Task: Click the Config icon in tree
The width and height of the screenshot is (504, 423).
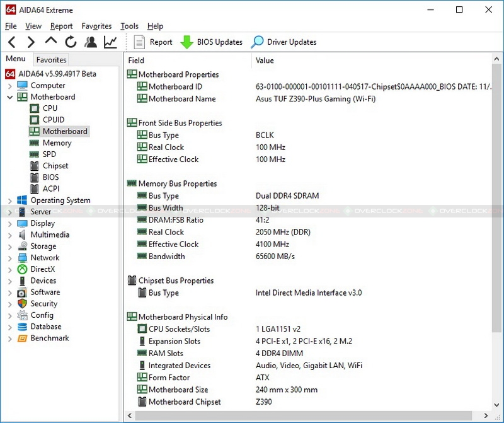Action: click(22, 315)
